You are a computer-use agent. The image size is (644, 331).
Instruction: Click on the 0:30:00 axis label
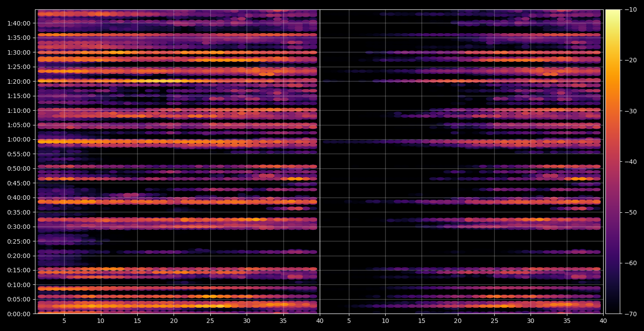pos(18,227)
